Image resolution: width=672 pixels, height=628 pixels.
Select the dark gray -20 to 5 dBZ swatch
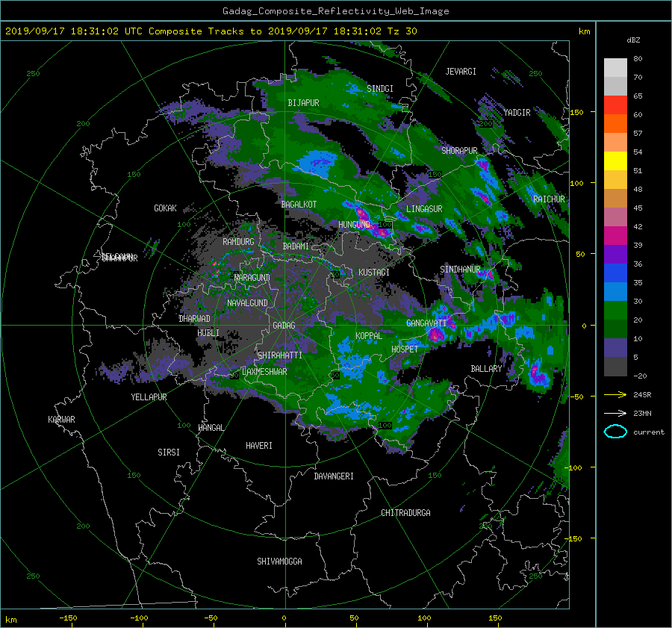pyautogui.click(x=615, y=367)
